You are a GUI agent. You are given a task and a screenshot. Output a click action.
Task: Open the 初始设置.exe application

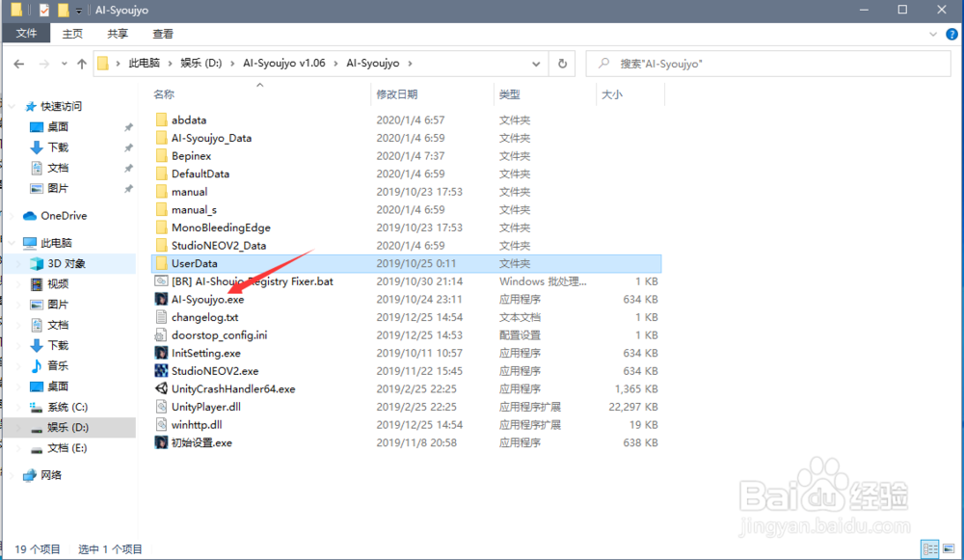[162, 441]
